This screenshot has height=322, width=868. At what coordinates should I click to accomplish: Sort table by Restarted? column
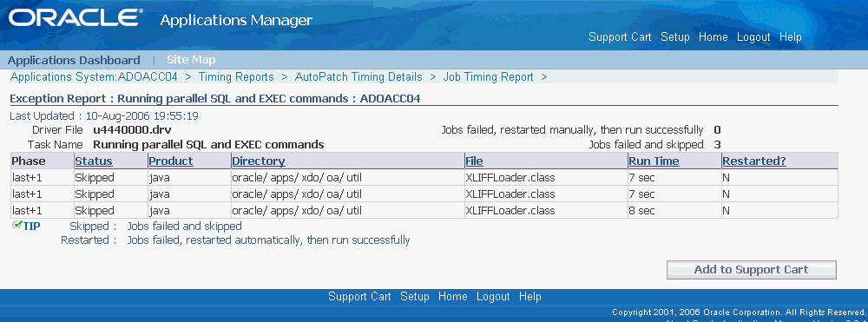click(x=754, y=161)
